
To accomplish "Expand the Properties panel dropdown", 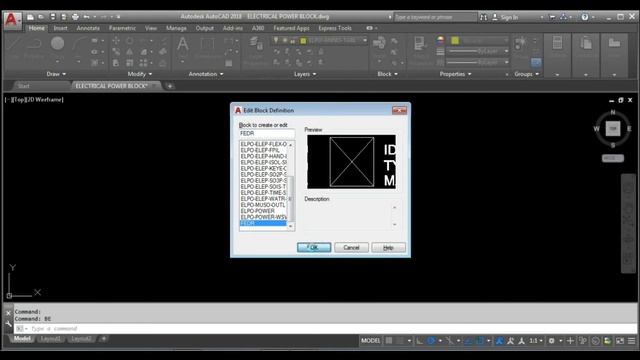I will 455,74.
